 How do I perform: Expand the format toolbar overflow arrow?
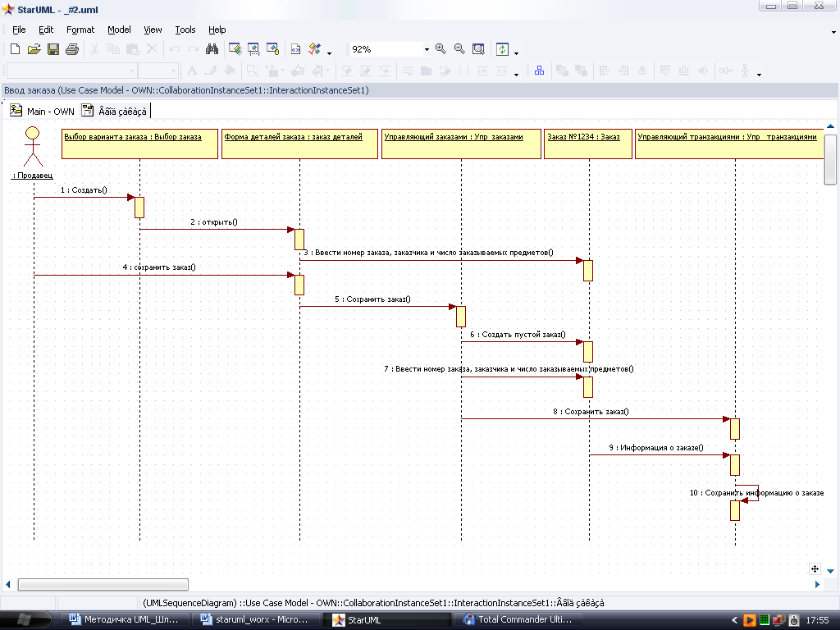517,75
